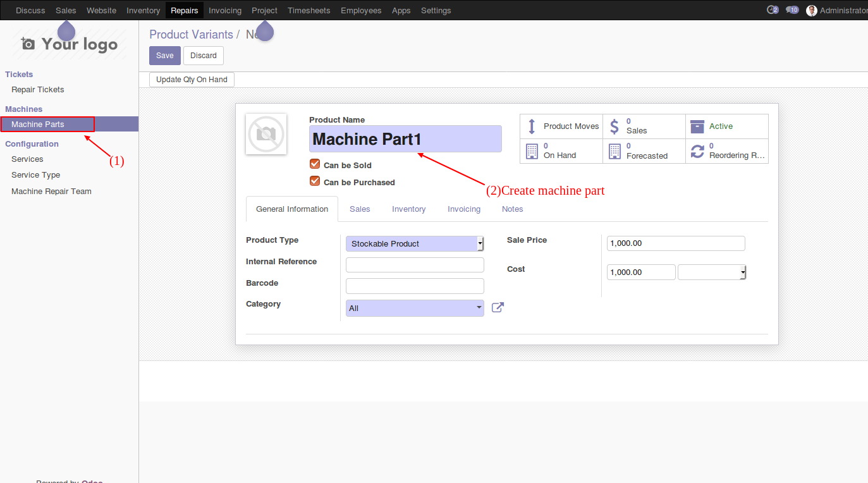This screenshot has width=868, height=483.
Task: Click the On Hand building icon
Action: [532, 151]
